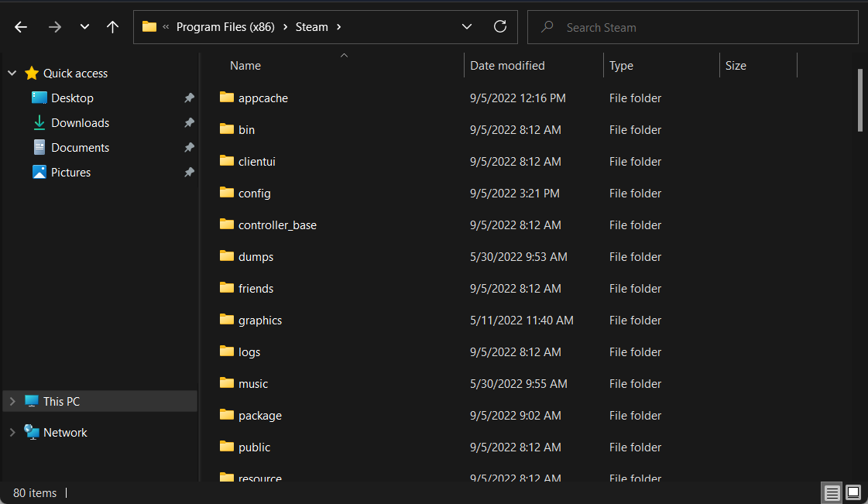Switch to details view layout
This screenshot has width=868, height=504.
tap(832, 492)
